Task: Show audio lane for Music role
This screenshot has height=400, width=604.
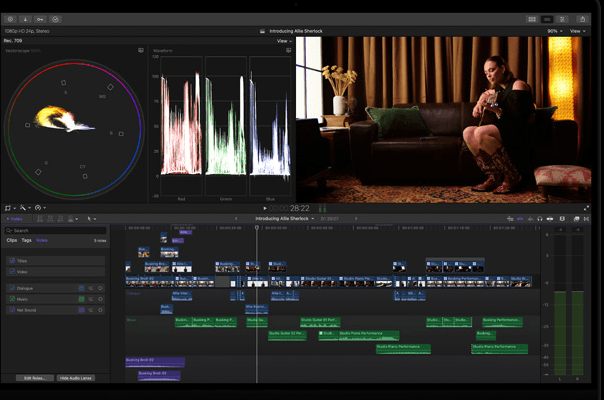Action: tap(81, 299)
